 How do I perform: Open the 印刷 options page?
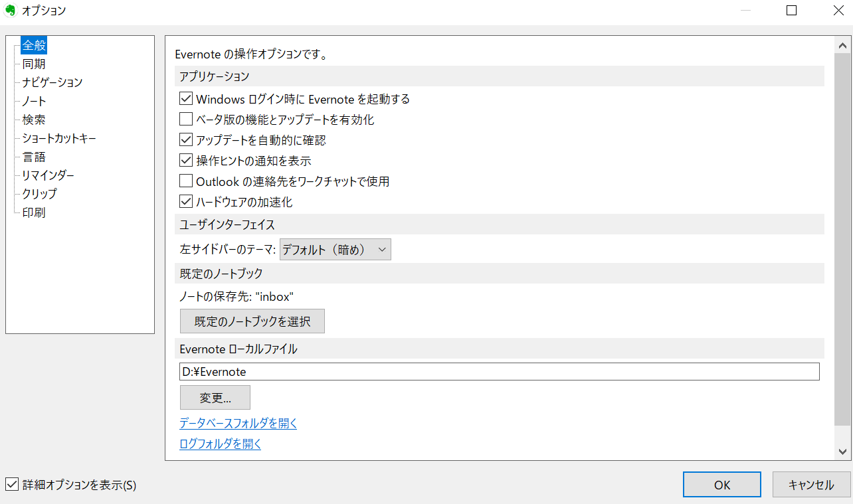coord(34,213)
